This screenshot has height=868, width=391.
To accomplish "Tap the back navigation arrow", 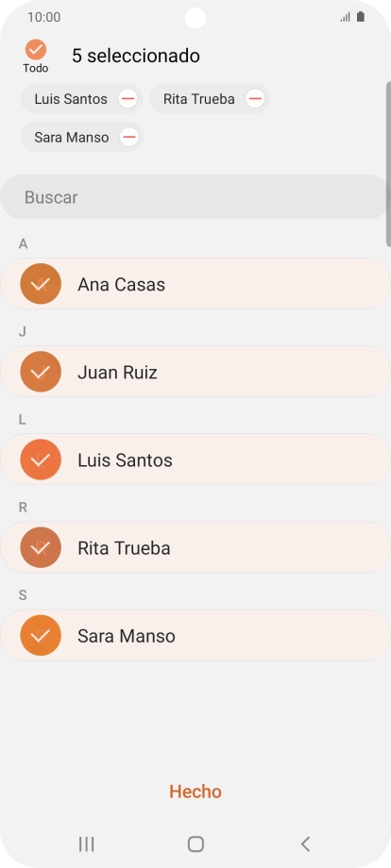I will tap(305, 843).
